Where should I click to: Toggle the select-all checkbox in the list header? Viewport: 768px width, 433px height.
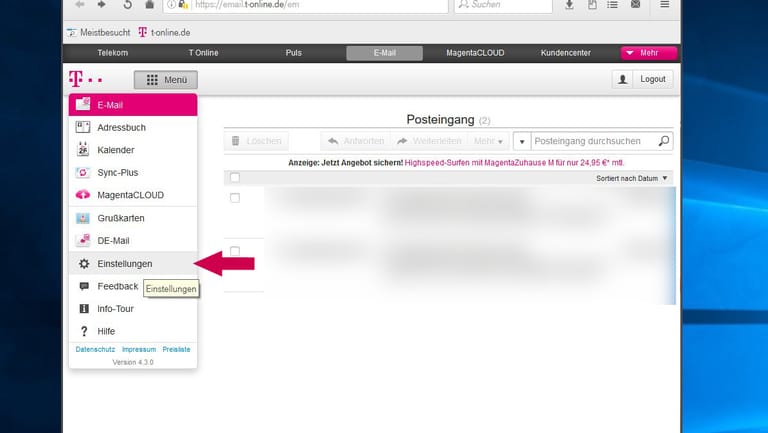(235, 177)
